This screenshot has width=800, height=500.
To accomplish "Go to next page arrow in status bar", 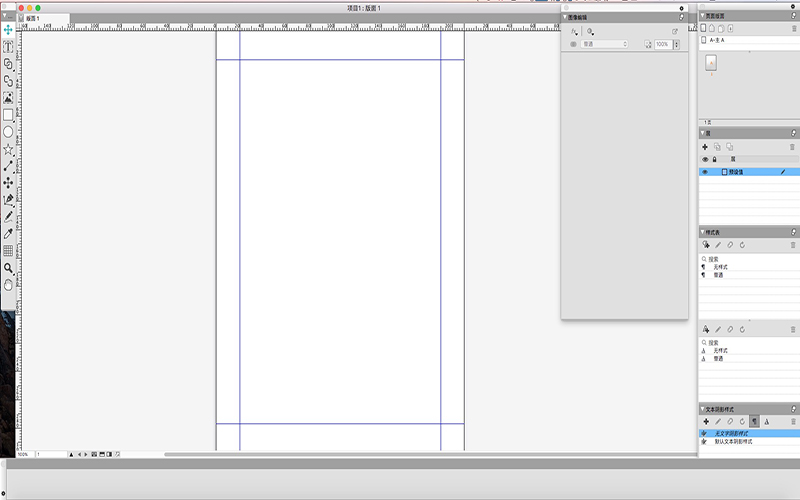I will (x=86, y=454).
